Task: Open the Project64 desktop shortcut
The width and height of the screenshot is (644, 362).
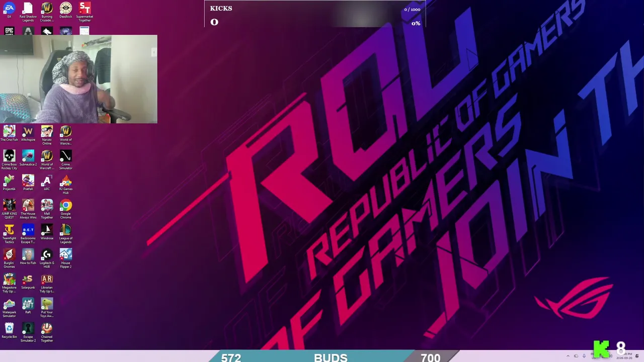Action: pos(9,184)
